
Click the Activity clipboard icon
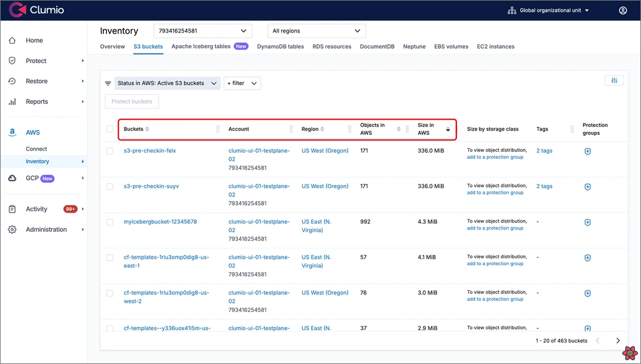(x=13, y=209)
